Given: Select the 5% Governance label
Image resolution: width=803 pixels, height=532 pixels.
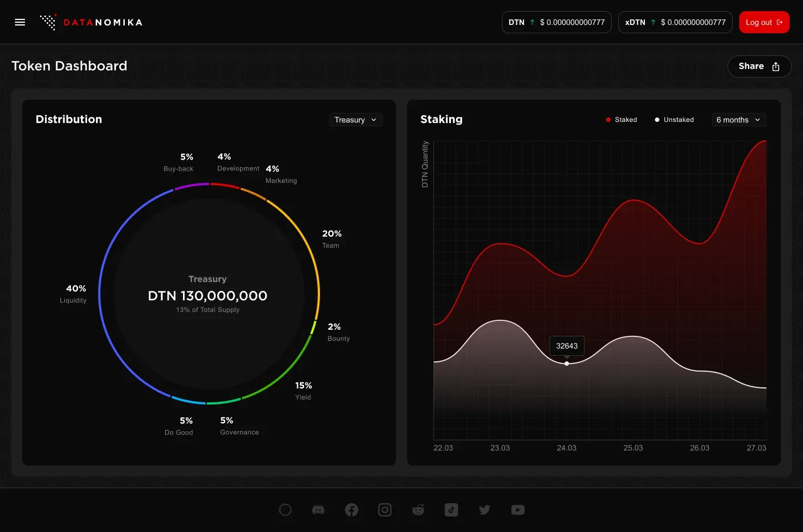Looking at the screenshot, I should click(x=239, y=426).
